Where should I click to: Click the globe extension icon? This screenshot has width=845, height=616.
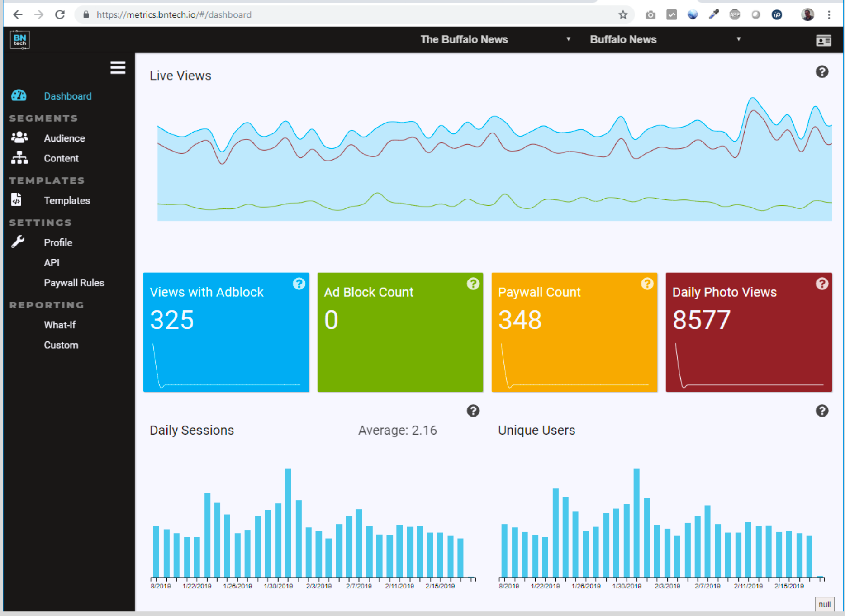[x=693, y=15]
